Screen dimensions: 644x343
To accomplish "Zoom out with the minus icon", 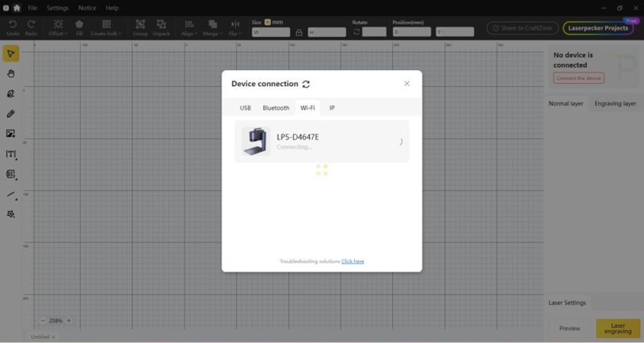I will pyautogui.click(x=43, y=320).
